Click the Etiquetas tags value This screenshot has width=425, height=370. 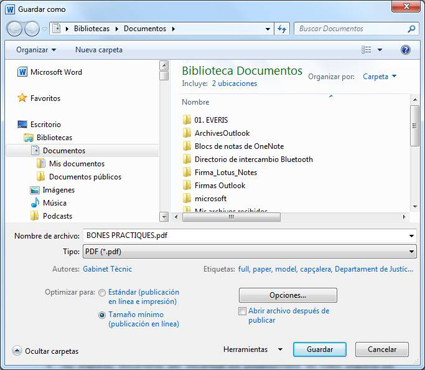pyautogui.click(x=326, y=269)
